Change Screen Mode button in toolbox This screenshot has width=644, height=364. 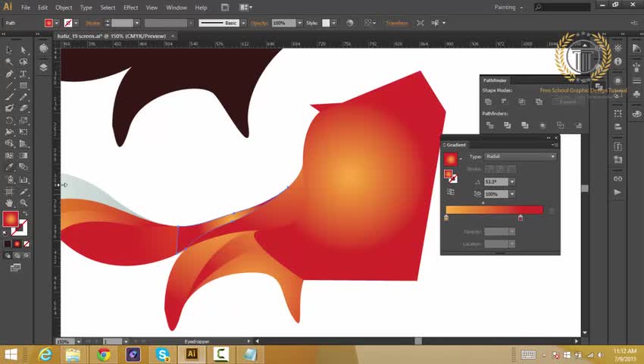[x=16, y=268]
